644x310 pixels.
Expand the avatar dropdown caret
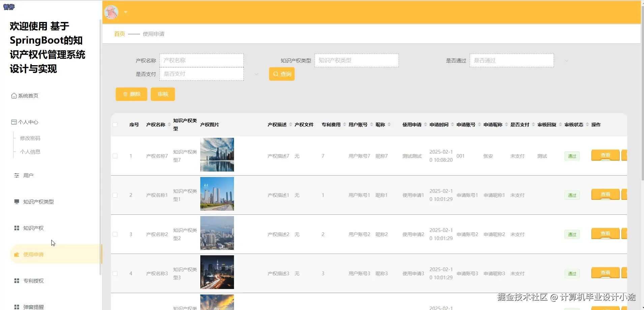126,12
